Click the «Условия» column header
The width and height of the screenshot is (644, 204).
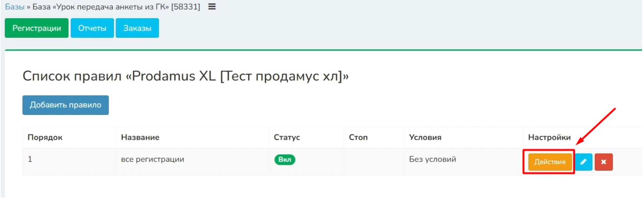(x=425, y=138)
